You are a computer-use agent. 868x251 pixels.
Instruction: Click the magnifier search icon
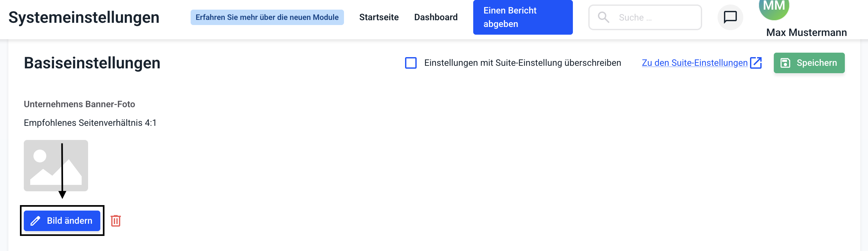[x=603, y=17]
